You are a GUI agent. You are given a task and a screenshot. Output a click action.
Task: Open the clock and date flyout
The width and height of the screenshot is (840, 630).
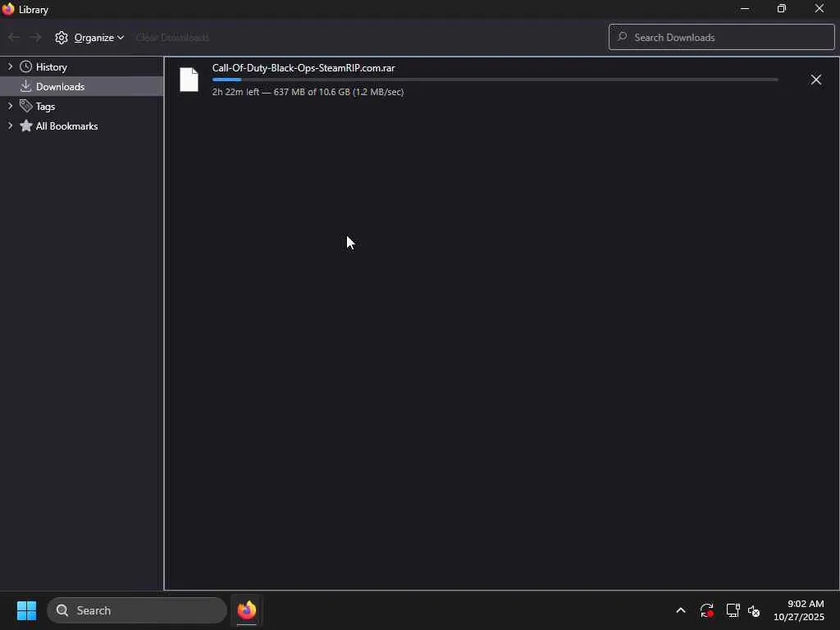click(799, 610)
